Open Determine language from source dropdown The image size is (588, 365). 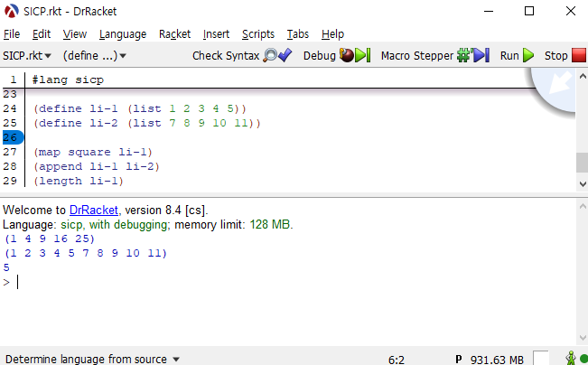(93, 359)
